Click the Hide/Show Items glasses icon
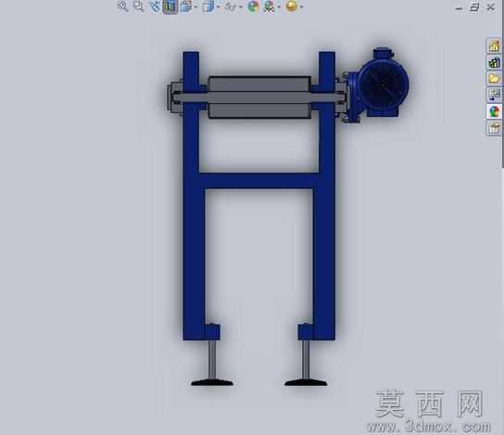The image size is (504, 435). click(x=231, y=6)
